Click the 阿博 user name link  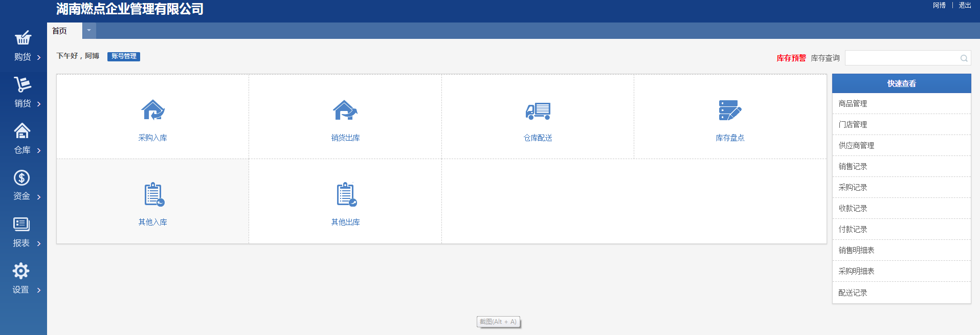click(x=939, y=5)
